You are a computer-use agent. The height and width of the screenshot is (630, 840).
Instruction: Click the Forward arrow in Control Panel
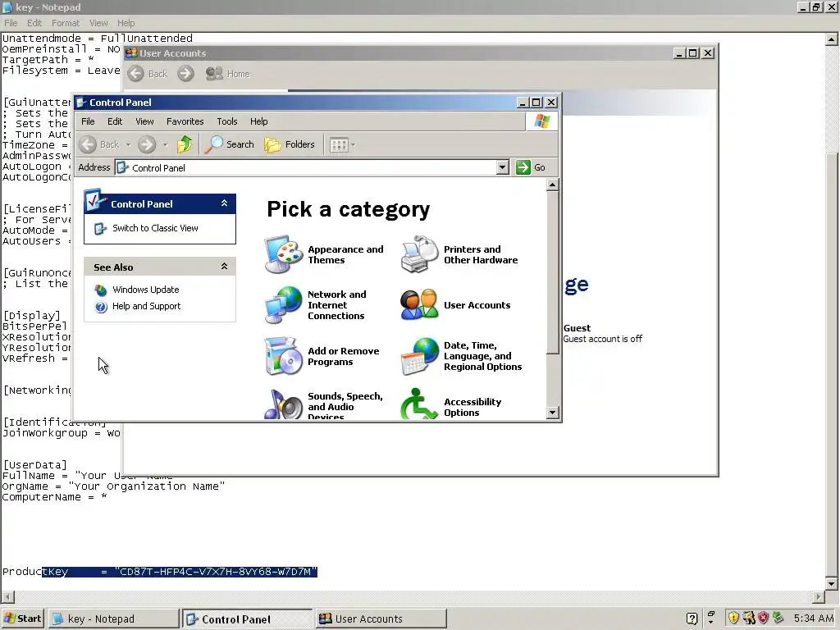point(147,144)
